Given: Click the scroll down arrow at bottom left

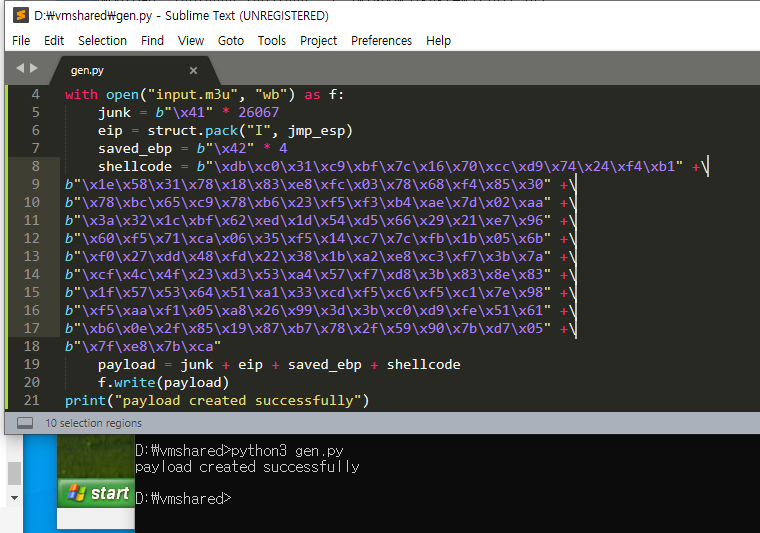Looking at the screenshot, I should (15, 498).
